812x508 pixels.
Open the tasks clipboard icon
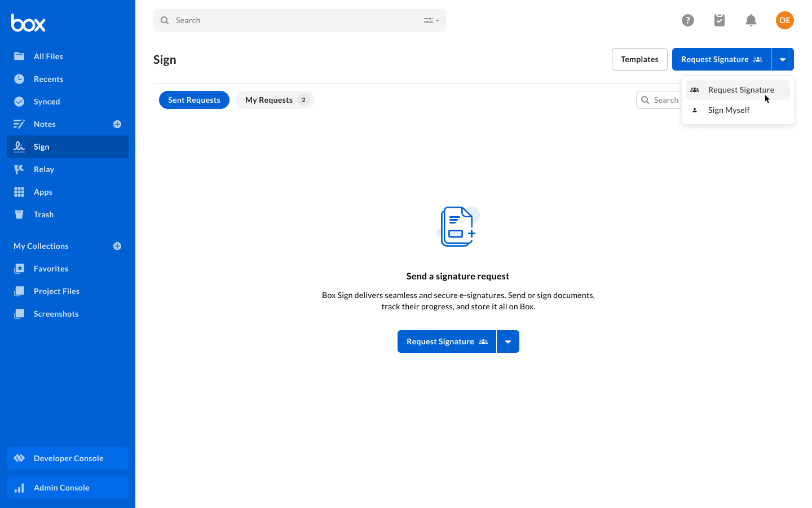tap(719, 20)
